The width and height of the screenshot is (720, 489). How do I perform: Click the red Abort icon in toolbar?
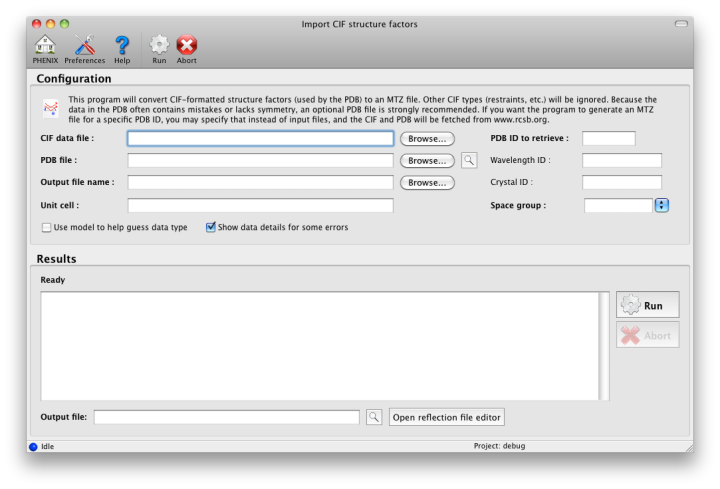click(x=186, y=45)
